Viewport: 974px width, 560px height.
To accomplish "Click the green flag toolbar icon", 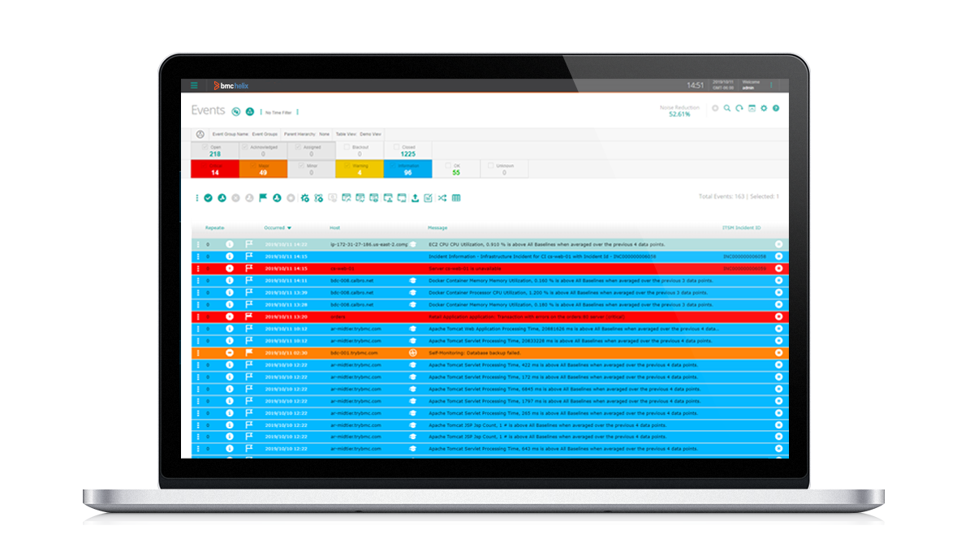I will [263, 197].
